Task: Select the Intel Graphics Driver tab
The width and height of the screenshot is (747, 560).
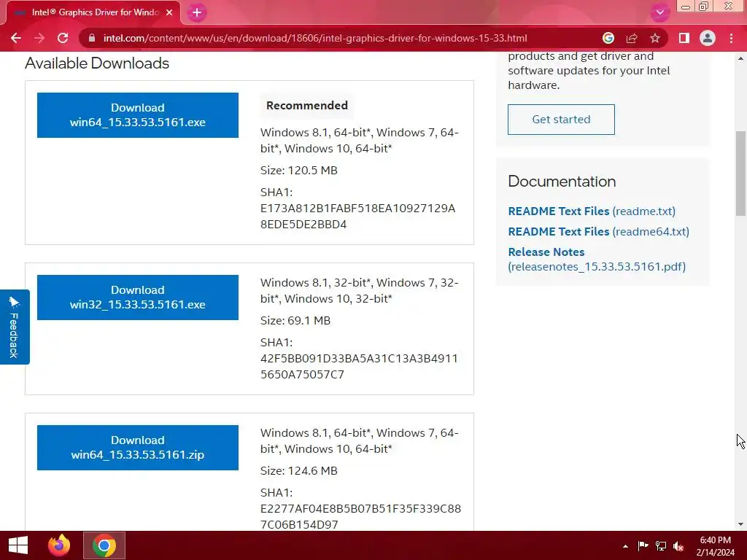Action: pos(93,13)
